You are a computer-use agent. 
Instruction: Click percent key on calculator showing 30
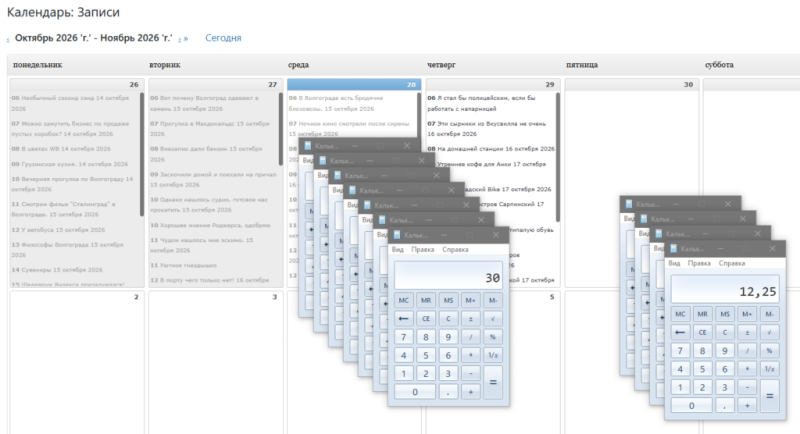(493, 337)
